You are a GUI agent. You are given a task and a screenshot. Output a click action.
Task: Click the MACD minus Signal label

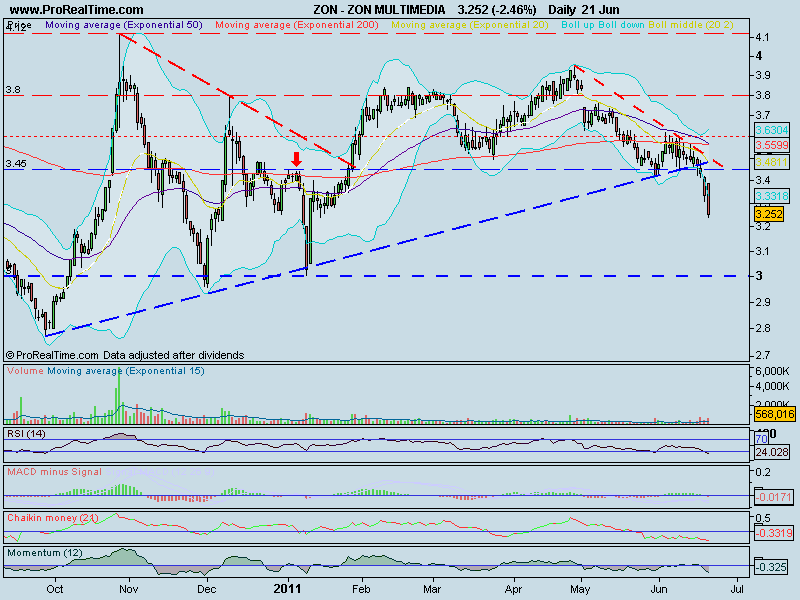[54, 472]
